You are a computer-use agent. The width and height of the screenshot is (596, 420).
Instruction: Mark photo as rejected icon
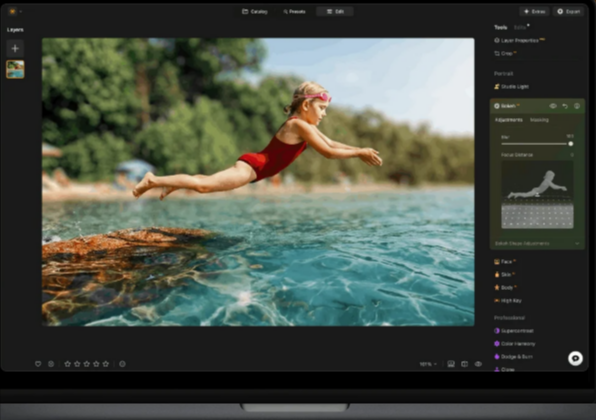pos(51,364)
